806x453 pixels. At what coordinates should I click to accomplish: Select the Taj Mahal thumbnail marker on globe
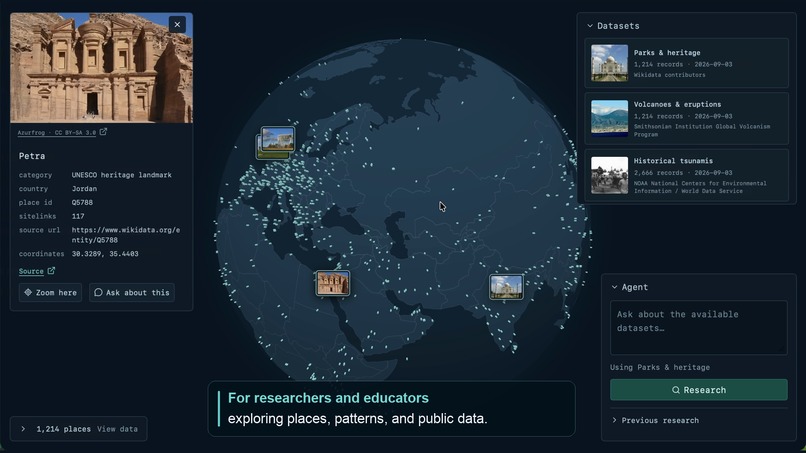(x=506, y=286)
